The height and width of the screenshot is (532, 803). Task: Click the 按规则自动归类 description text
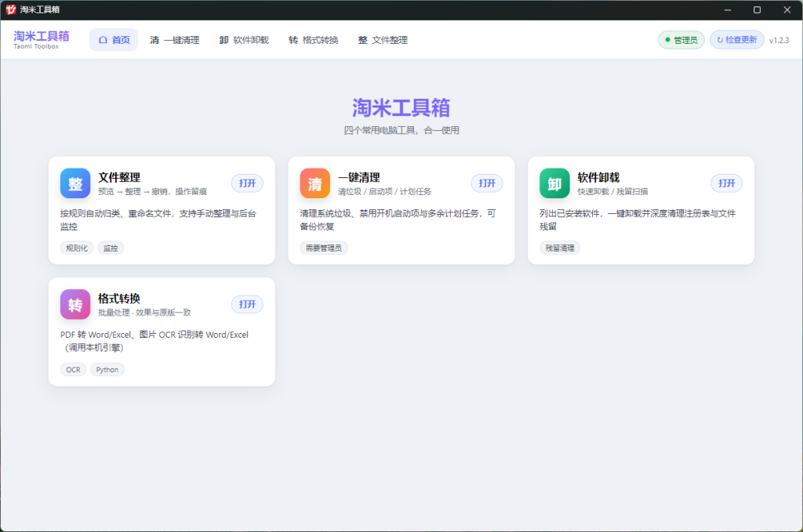[158, 220]
